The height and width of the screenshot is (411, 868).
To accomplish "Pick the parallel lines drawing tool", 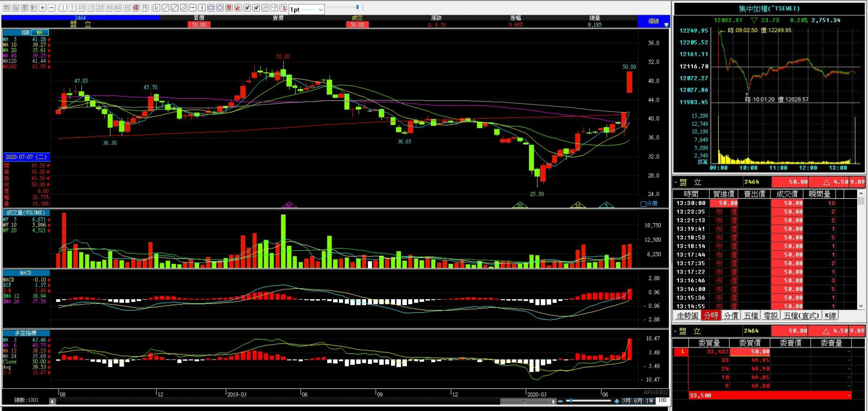I will click(x=184, y=8).
